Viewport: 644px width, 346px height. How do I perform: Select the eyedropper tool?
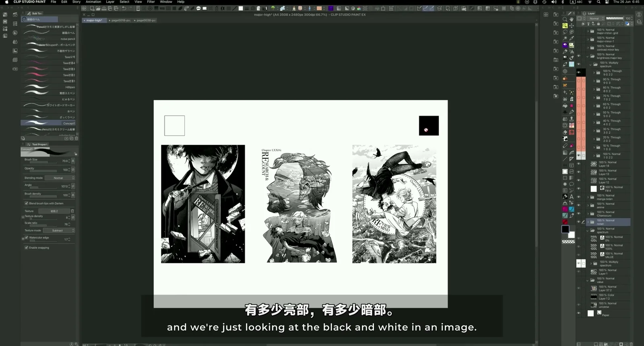point(572,39)
